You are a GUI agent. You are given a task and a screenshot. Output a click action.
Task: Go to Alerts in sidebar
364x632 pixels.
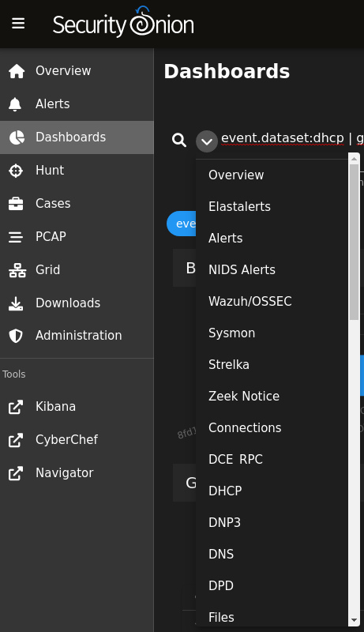point(77,104)
